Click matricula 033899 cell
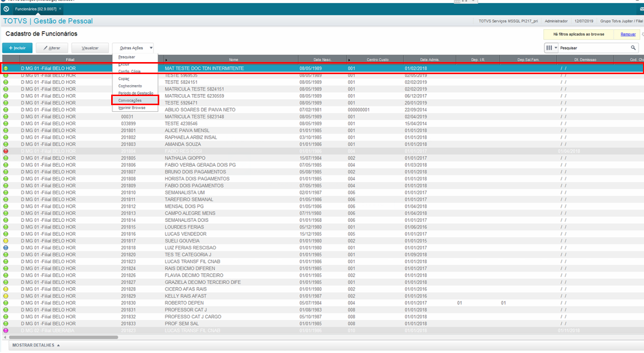 [x=128, y=123]
